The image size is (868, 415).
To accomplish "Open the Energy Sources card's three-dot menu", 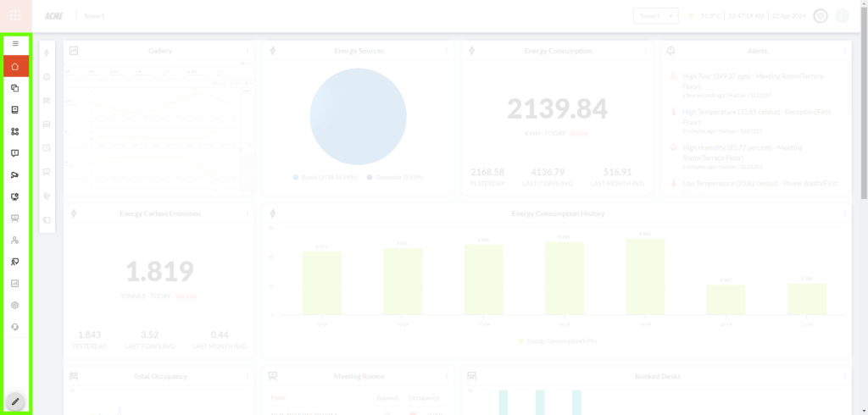I will tap(447, 51).
